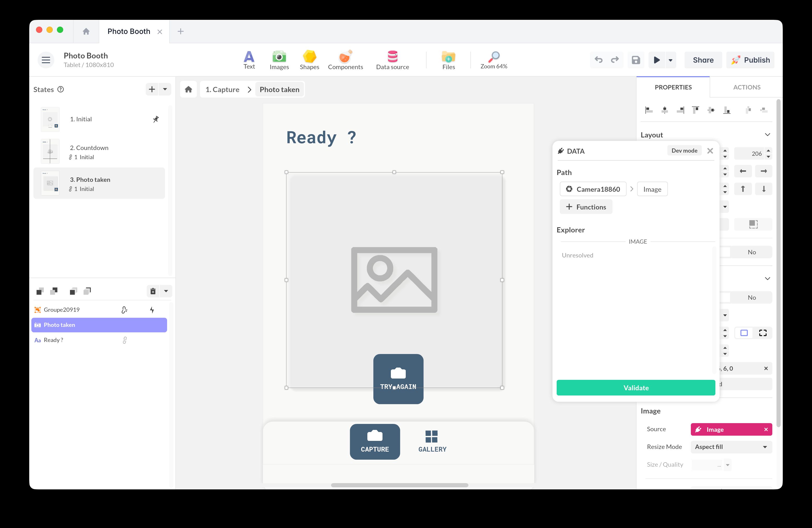Click the delete layer trash icon

click(x=153, y=291)
